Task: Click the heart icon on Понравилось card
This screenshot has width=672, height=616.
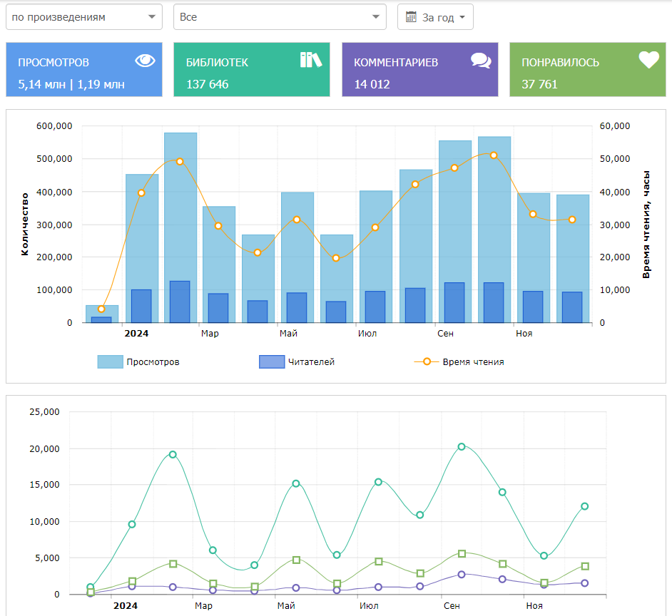Action: (648, 61)
